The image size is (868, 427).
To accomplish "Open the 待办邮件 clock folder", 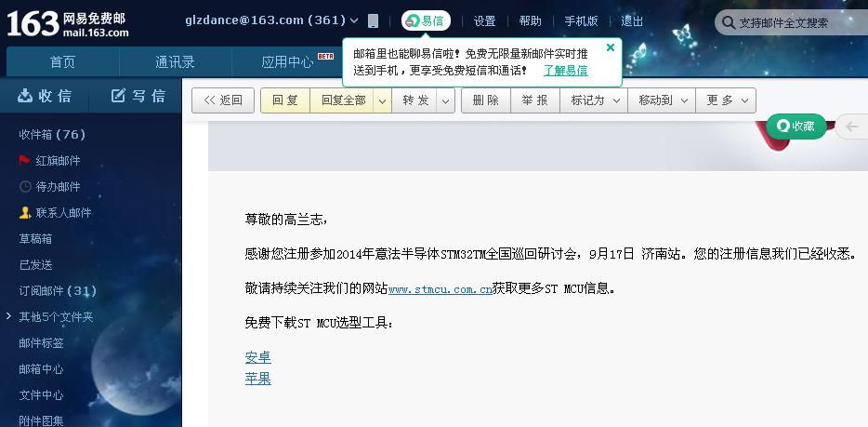I will click(50, 187).
